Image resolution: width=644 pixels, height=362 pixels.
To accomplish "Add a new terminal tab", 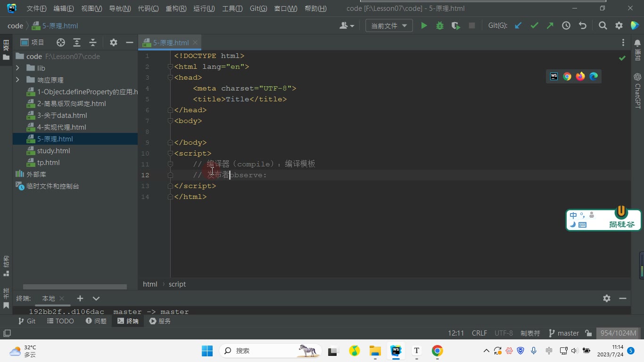I will click(x=80, y=298).
